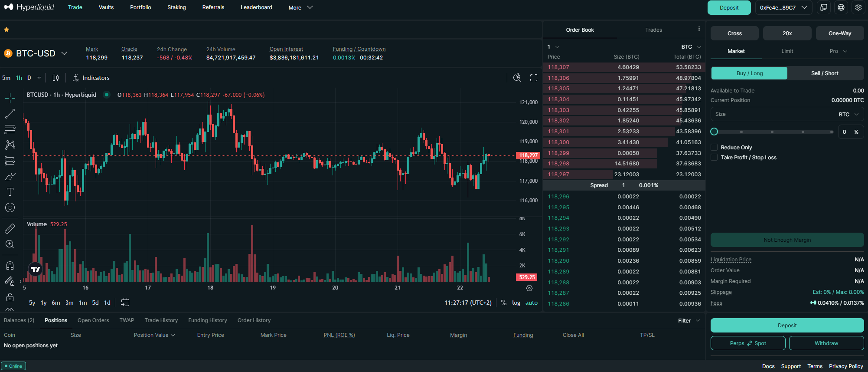This screenshot has width=868, height=372.
Task: Select 118,300 ask price row
Action: [624, 142]
